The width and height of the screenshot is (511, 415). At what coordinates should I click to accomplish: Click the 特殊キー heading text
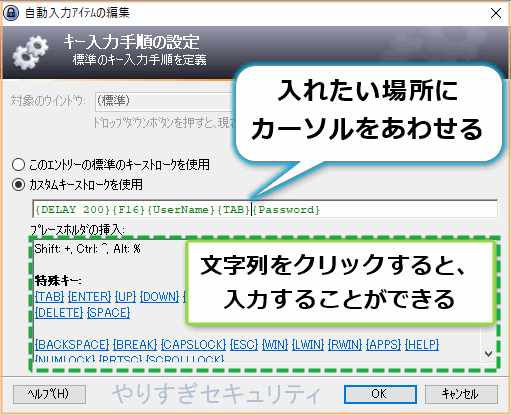click(58, 281)
